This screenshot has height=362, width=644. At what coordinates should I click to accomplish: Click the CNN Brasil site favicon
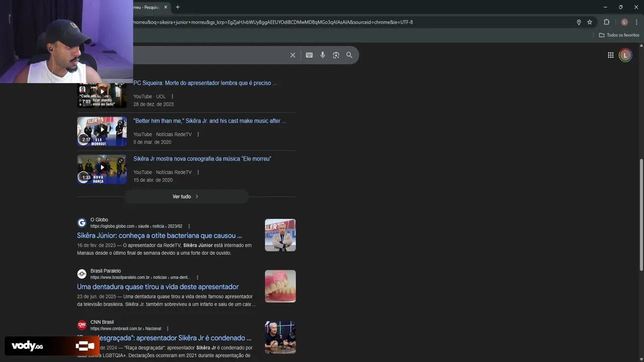coord(82,325)
